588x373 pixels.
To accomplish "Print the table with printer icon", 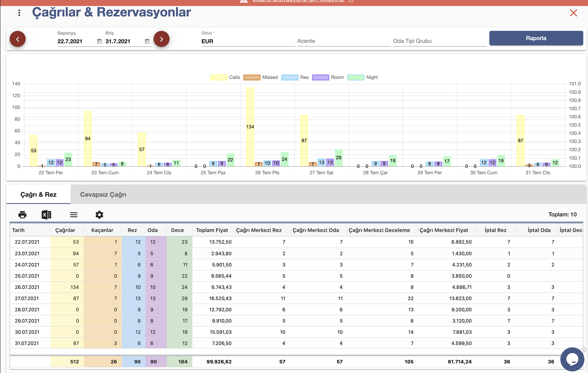I will point(22,215).
